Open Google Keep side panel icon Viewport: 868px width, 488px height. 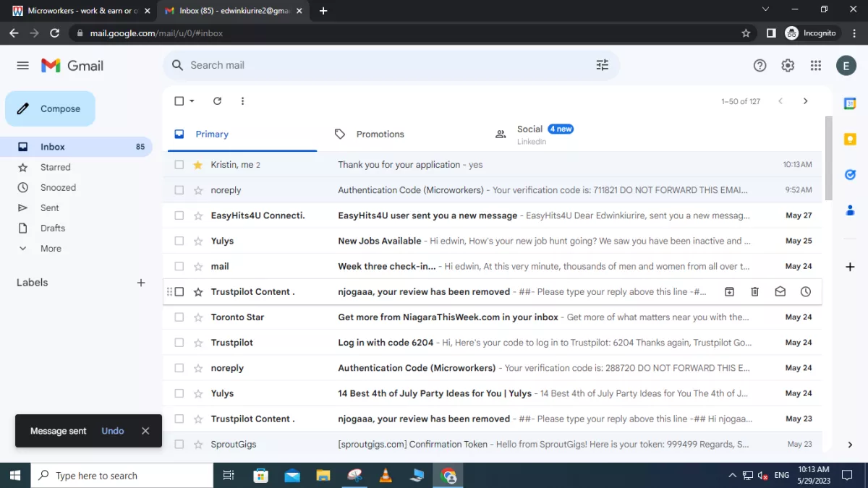tap(850, 140)
